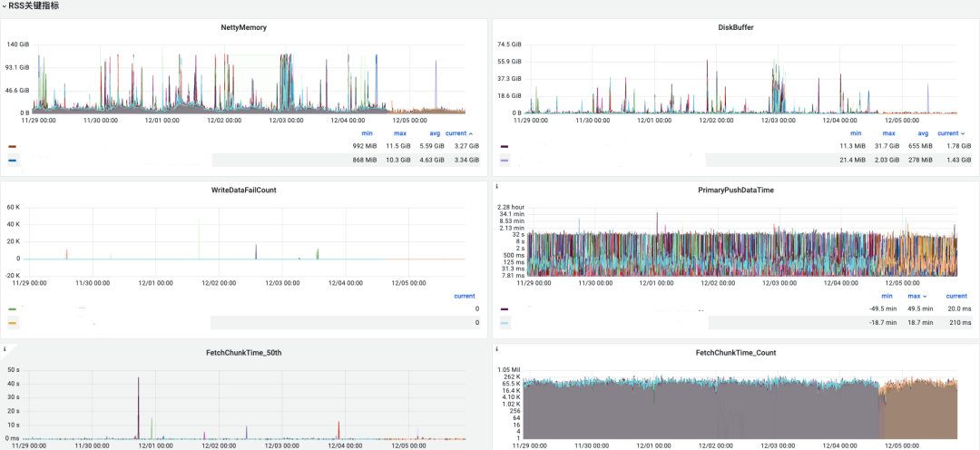Click green swatch in WriteDataFailCount legend
This screenshot has height=450, width=980.
13,308
